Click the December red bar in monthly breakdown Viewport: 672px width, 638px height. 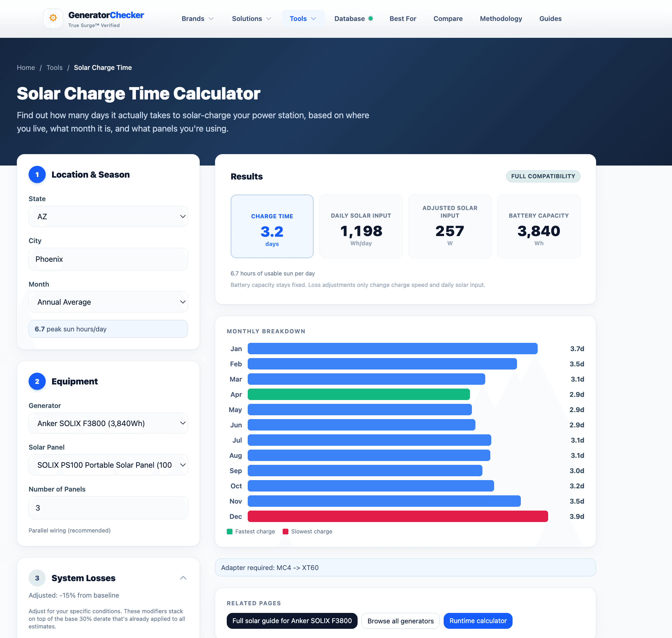(398, 516)
